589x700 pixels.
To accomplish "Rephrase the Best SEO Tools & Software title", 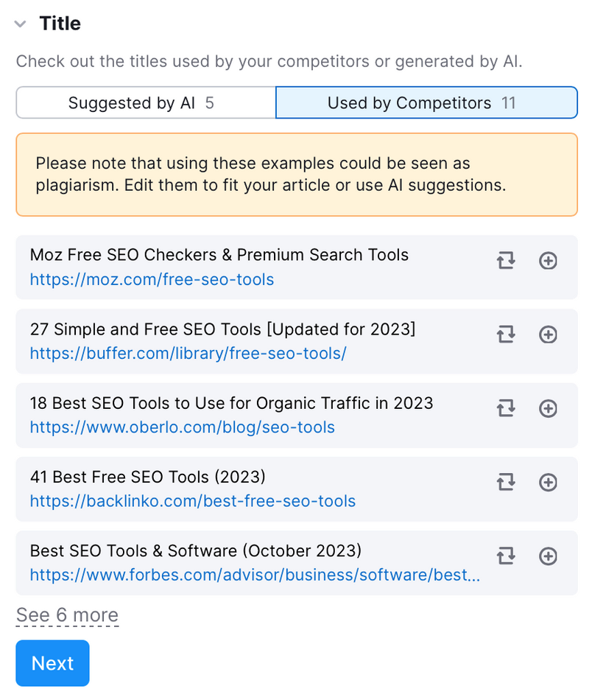I will pyautogui.click(x=506, y=556).
